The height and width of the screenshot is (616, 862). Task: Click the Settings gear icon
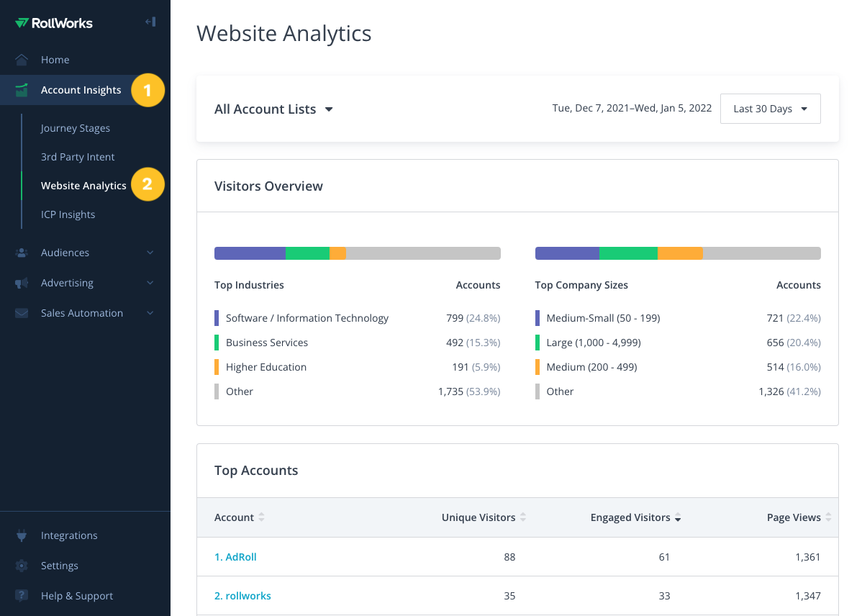pos(22,566)
